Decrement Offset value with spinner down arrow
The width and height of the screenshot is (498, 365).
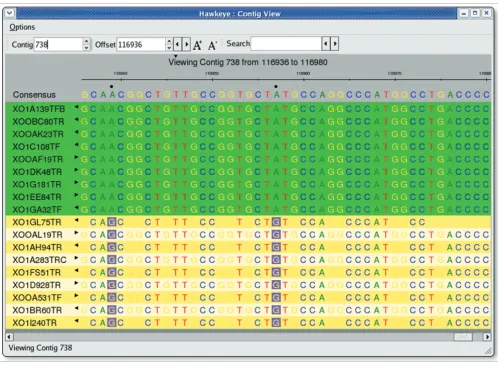pyautogui.click(x=169, y=47)
